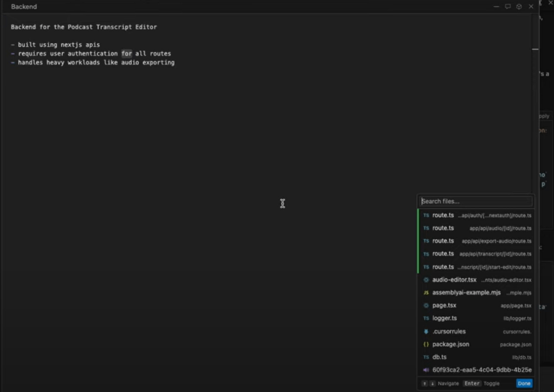The height and width of the screenshot is (392, 554).
Task: Toggle route.ts in app/api/transcript/[id]
Action: click(477, 254)
